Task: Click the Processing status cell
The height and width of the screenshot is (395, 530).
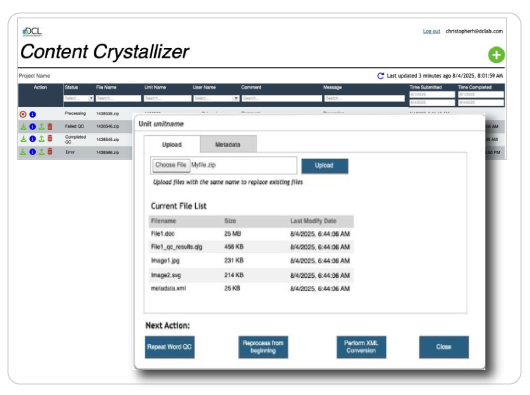Action: click(x=75, y=114)
